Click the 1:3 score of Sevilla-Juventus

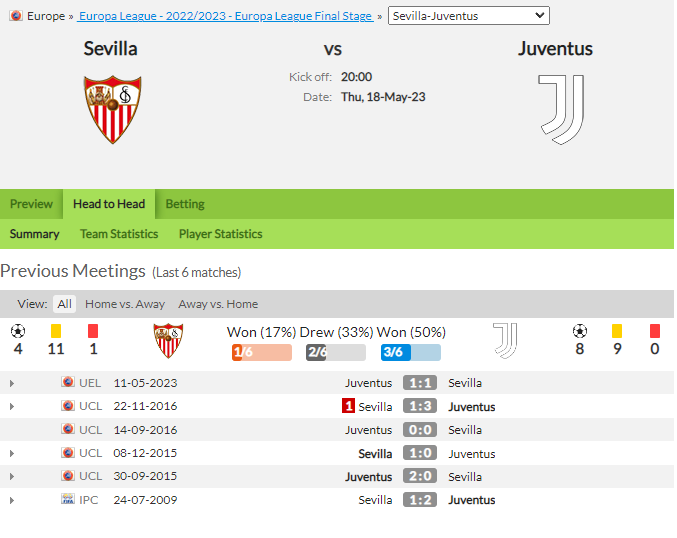click(420, 406)
